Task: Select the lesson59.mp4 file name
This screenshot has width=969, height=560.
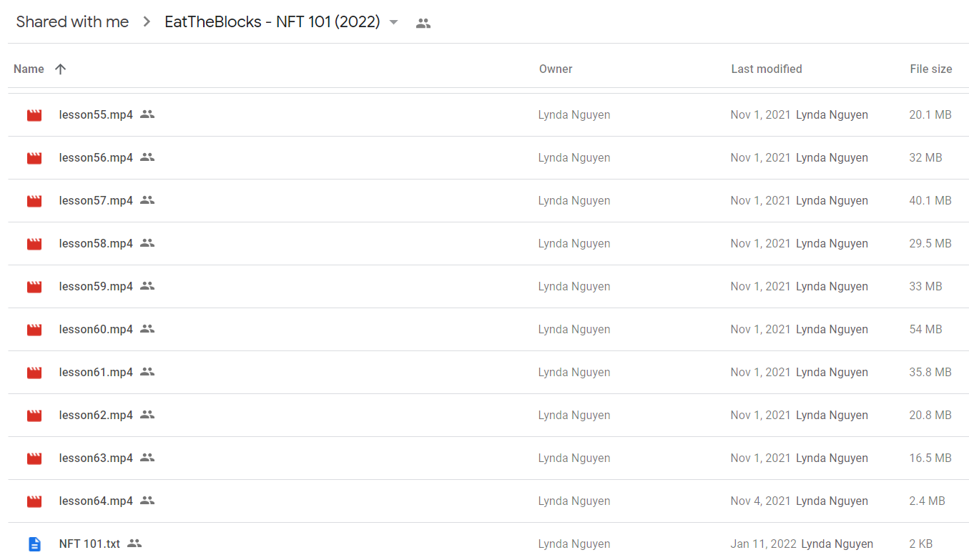Action: [96, 287]
